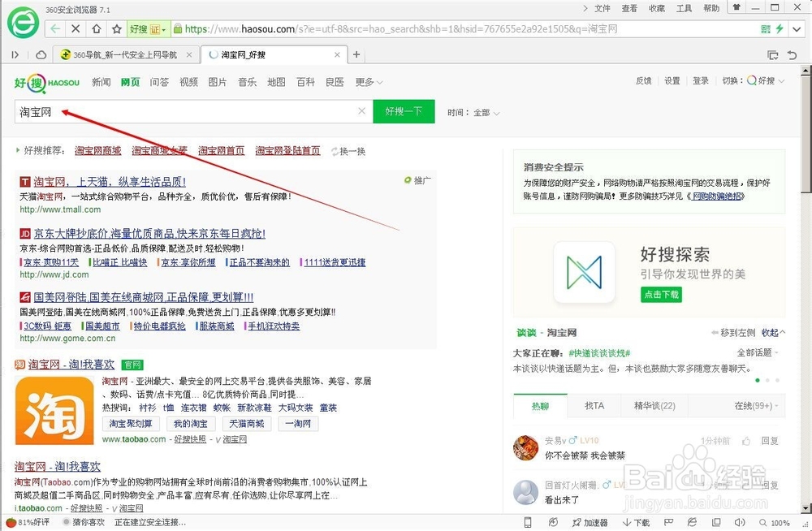Switch to 地图 search category
Viewport: 812px width, 531px height.
click(x=277, y=82)
